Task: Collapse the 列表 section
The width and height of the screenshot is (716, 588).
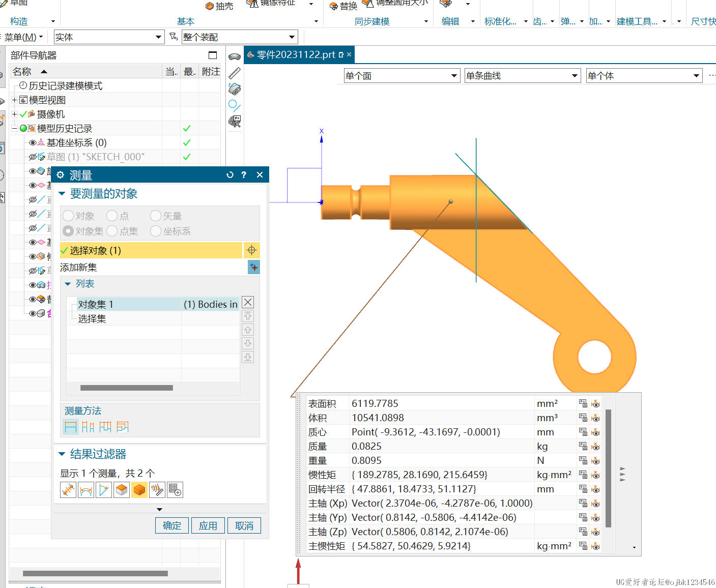Action: tap(68, 284)
